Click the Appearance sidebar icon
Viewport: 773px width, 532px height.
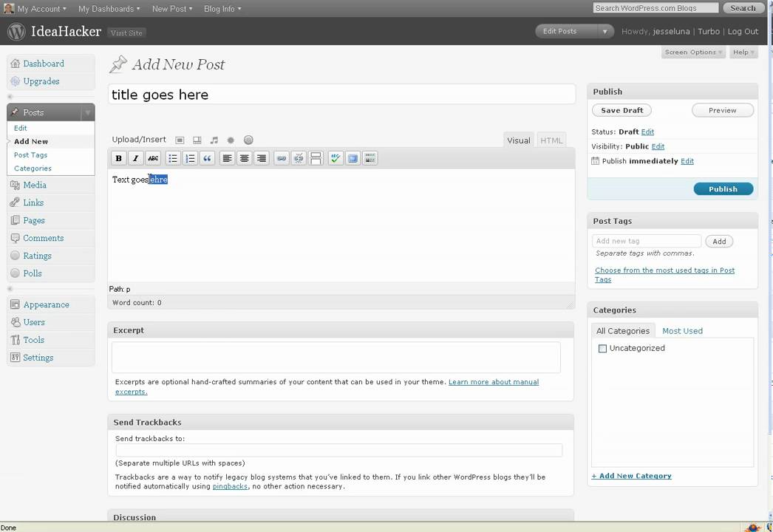coord(16,304)
